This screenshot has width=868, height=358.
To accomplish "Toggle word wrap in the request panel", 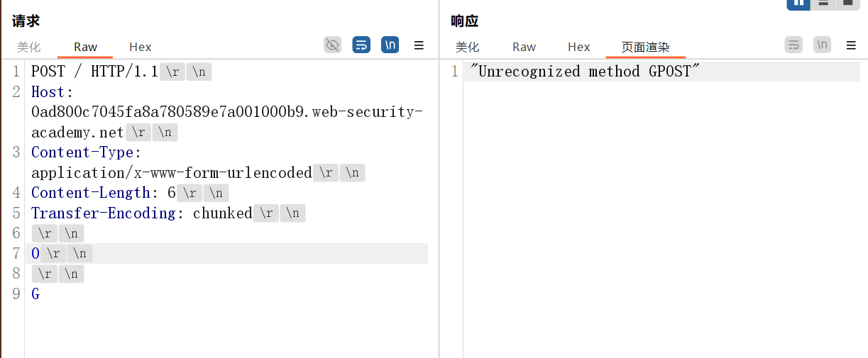I will [361, 45].
